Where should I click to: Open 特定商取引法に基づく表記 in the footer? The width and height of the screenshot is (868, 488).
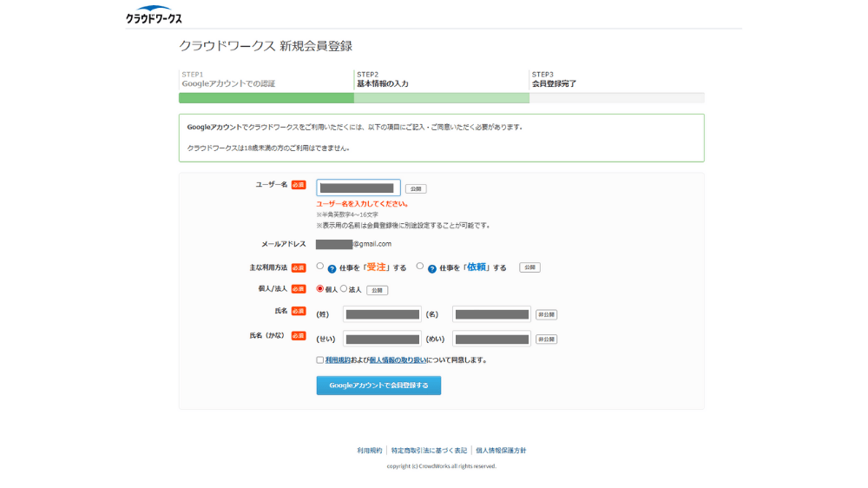(429, 451)
